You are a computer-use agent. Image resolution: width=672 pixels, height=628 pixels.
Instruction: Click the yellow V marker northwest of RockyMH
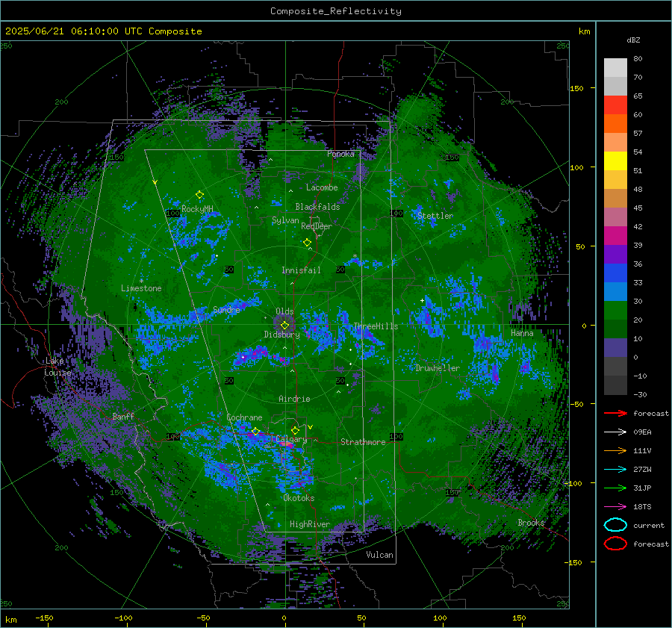(155, 182)
